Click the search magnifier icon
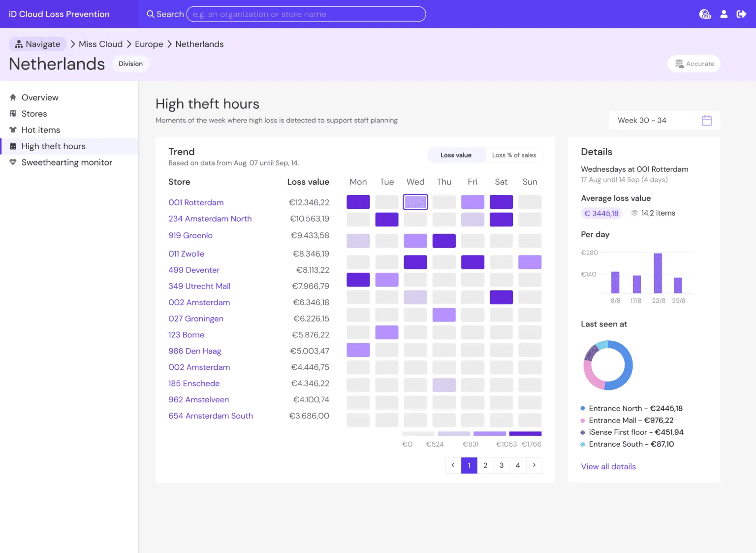The height and width of the screenshot is (553, 756). 151,14
